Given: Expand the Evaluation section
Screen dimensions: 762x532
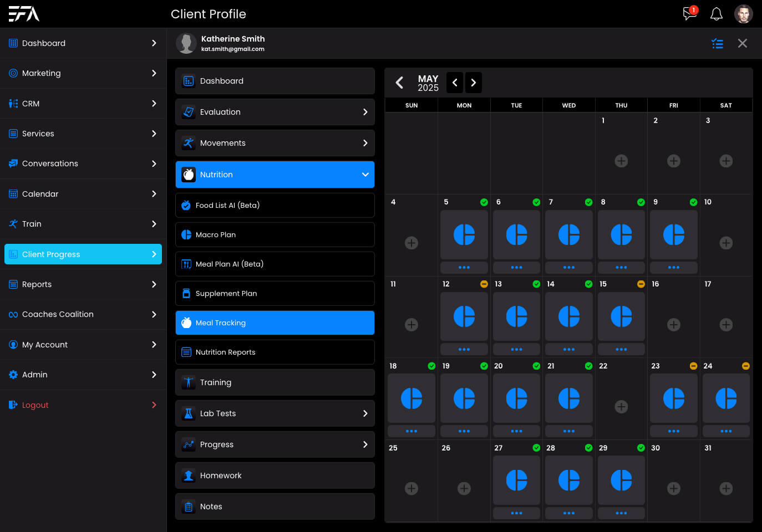Looking at the screenshot, I should click(x=365, y=112).
